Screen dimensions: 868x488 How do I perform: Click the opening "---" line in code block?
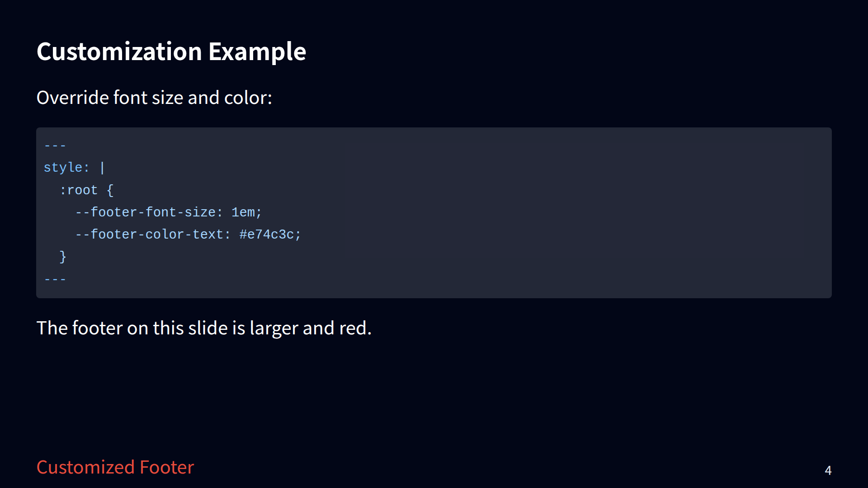[55, 145]
